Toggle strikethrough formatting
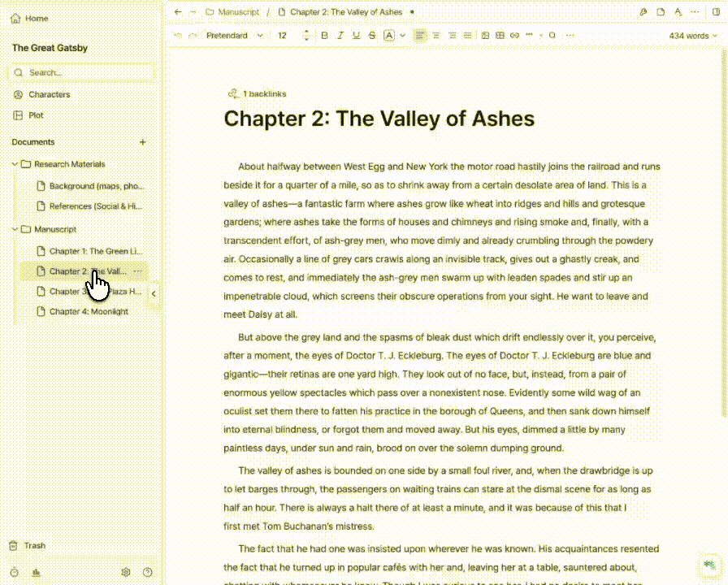Viewport: 728px width, 585px height. click(372, 35)
